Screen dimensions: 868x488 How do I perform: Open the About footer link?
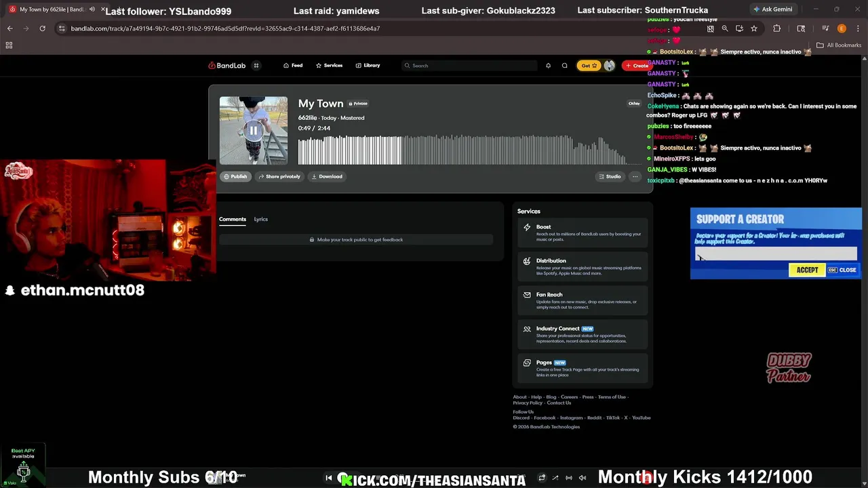(519, 397)
